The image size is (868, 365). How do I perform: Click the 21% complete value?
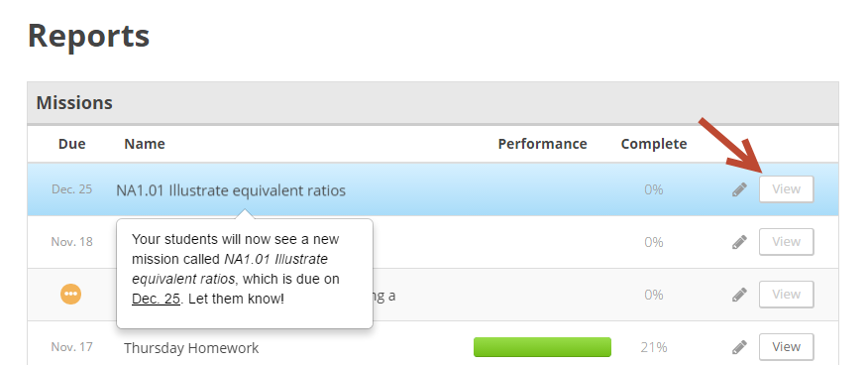[x=654, y=347]
